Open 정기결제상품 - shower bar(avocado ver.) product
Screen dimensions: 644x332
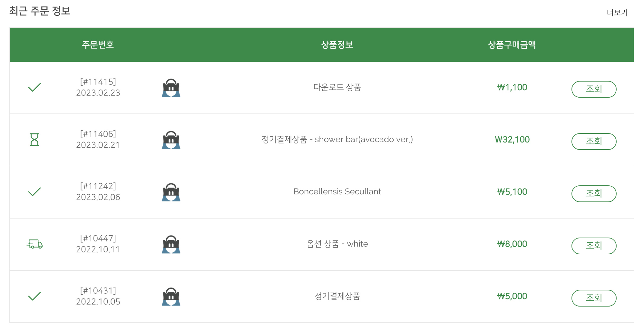(337, 140)
